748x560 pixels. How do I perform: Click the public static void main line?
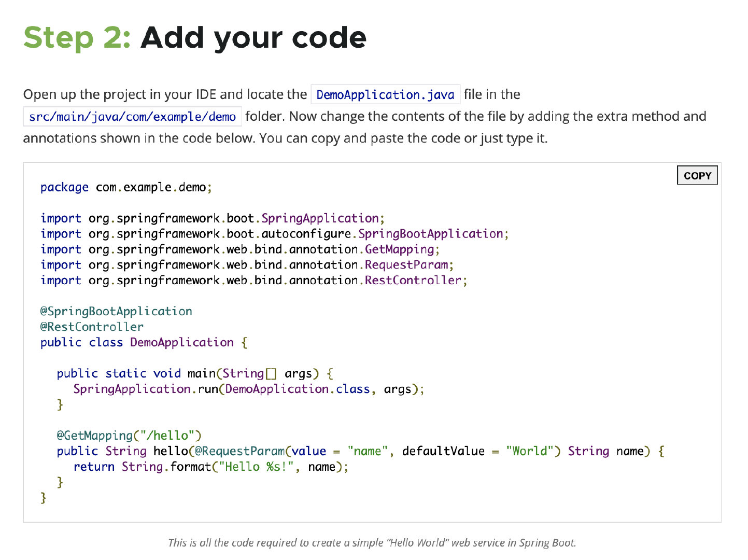click(194, 374)
